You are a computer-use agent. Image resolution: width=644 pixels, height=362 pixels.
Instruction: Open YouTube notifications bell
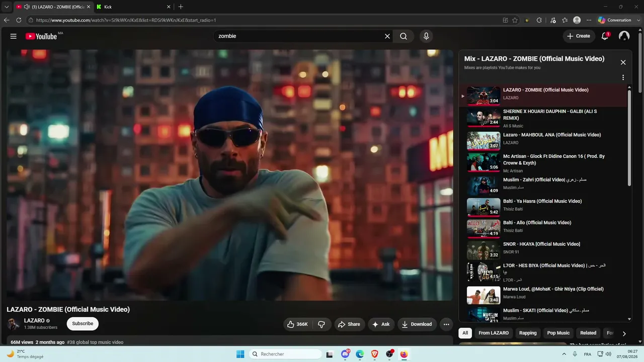click(x=605, y=36)
